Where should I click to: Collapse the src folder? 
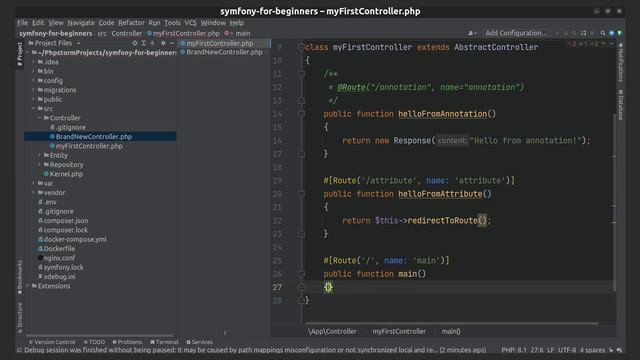[33, 109]
